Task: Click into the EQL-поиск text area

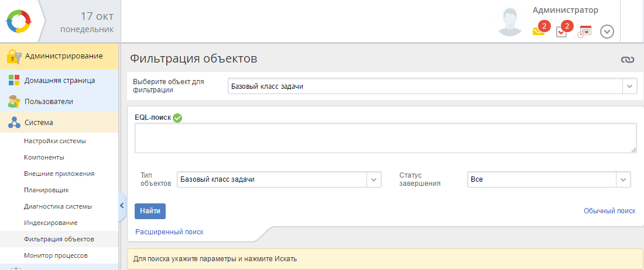Action: pyautogui.click(x=385, y=138)
